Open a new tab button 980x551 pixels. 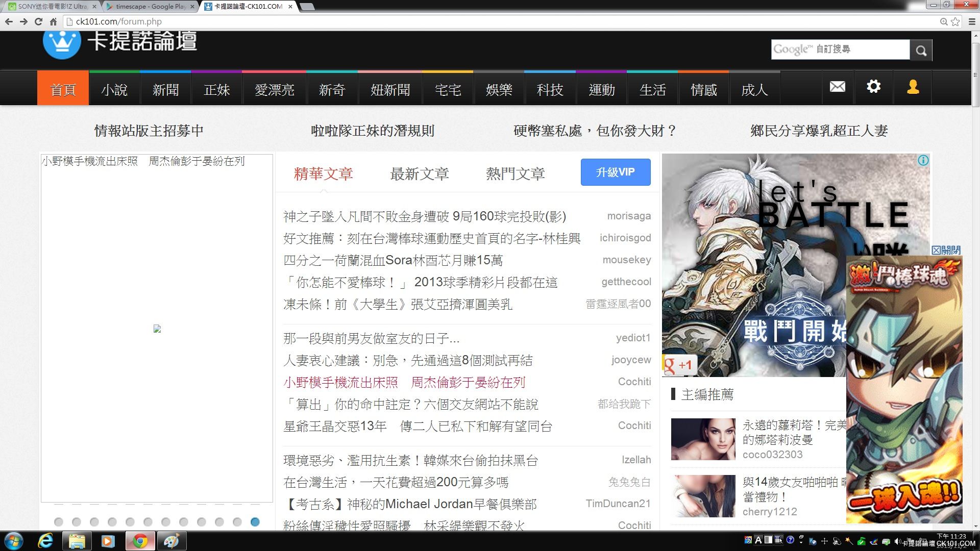tap(307, 7)
